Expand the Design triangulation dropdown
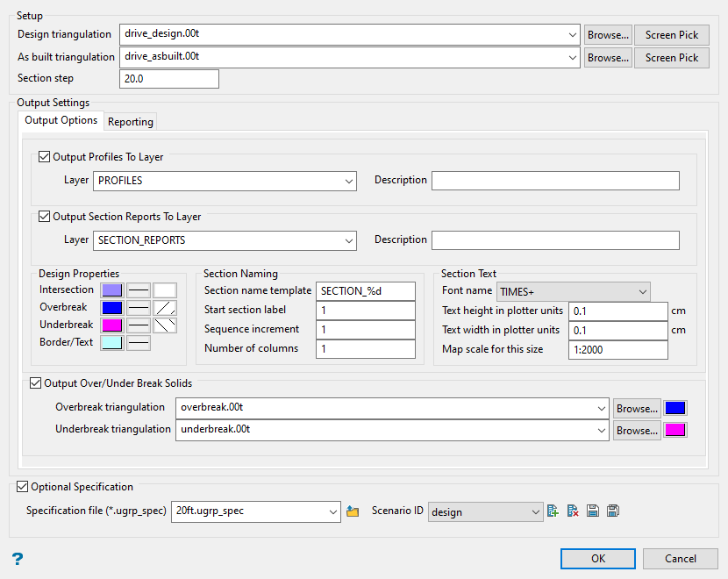 click(x=572, y=35)
